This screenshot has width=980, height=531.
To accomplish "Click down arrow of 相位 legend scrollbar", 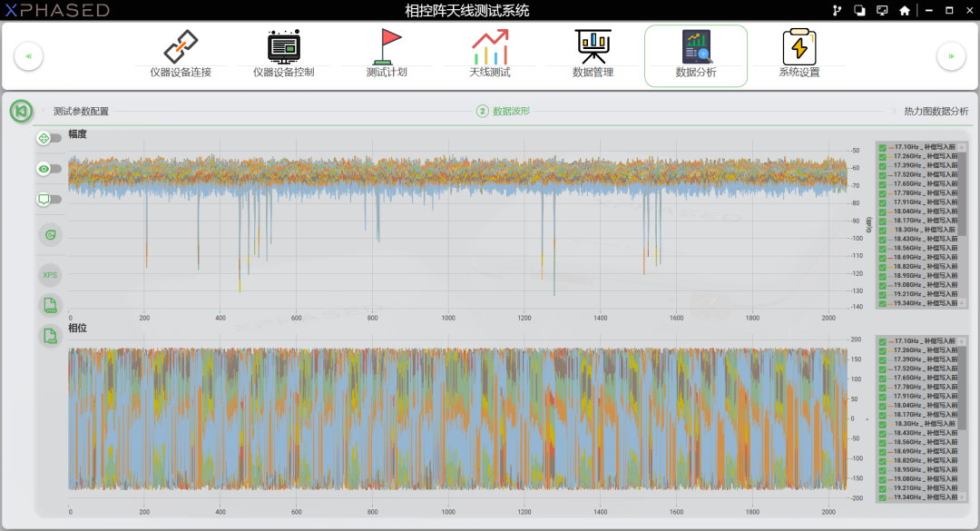I will pyautogui.click(x=963, y=497).
